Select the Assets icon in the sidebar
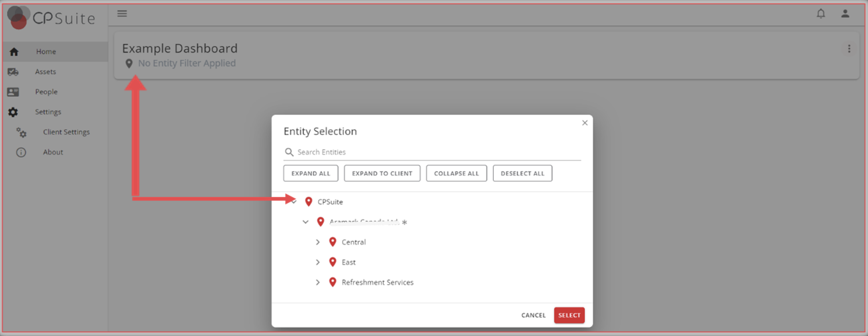The image size is (868, 336). [13, 72]
